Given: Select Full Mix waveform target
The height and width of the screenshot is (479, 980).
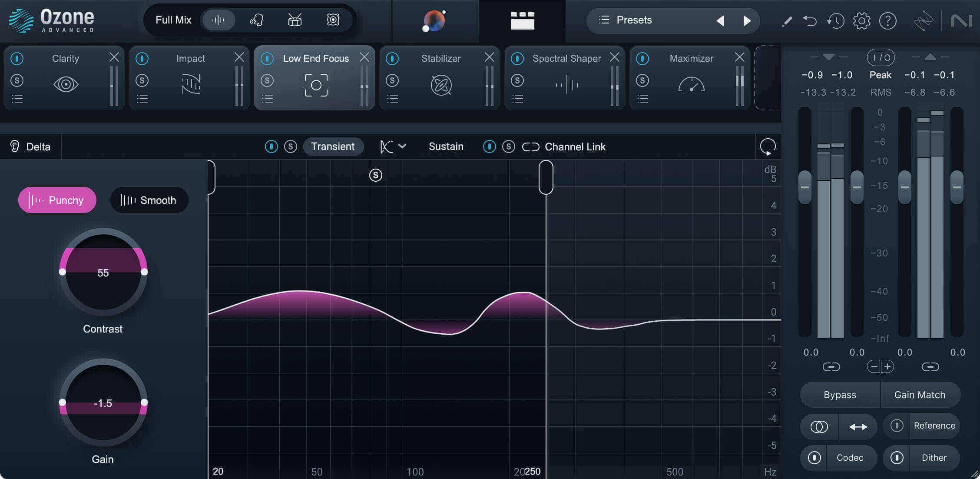Looking at the screenshot, I should tap(219, 20).
